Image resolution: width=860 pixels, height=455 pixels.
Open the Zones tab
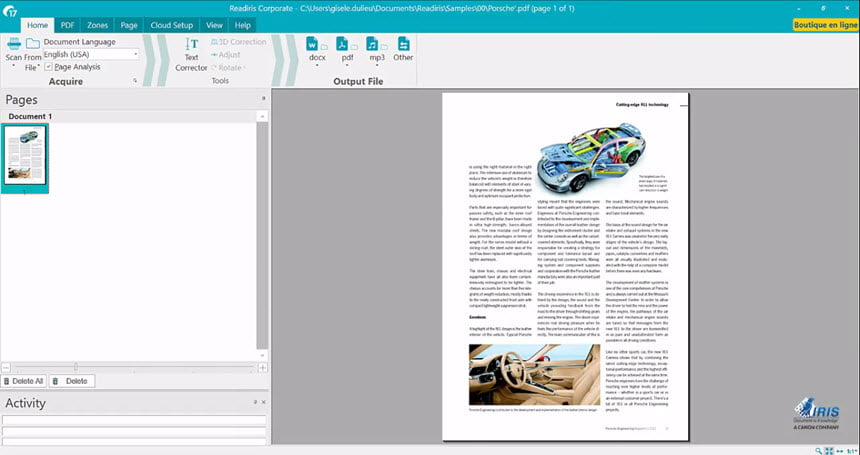pos(98,25)
